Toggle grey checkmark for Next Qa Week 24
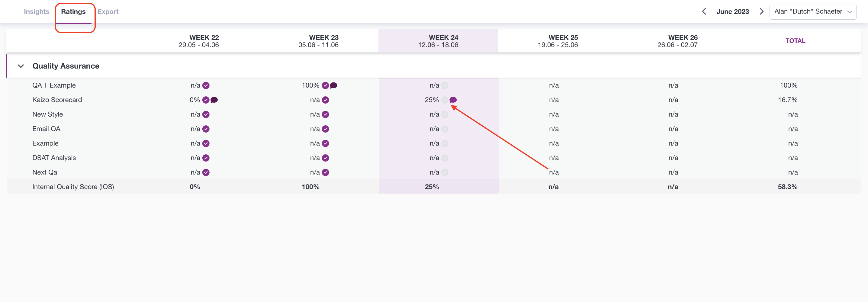This screenshot has height=302, width=868. pos(445,172)
